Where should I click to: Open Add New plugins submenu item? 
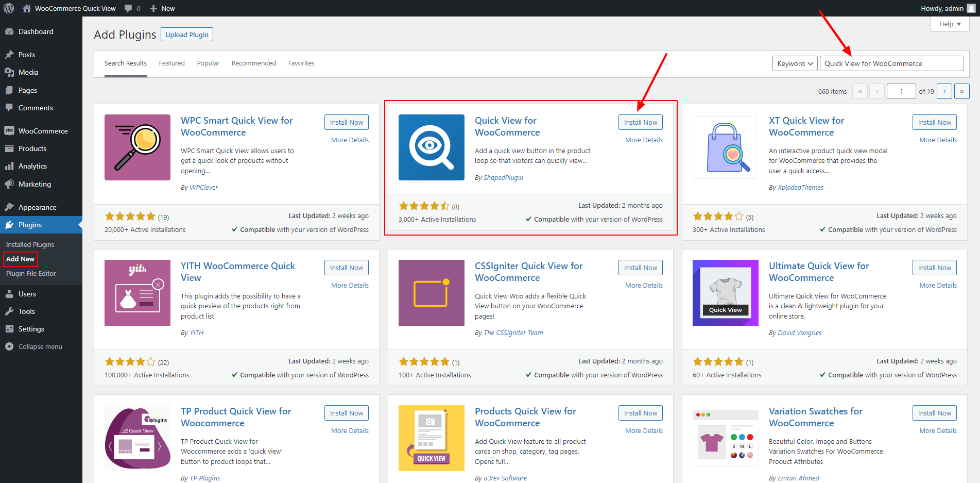pos(21,259)
